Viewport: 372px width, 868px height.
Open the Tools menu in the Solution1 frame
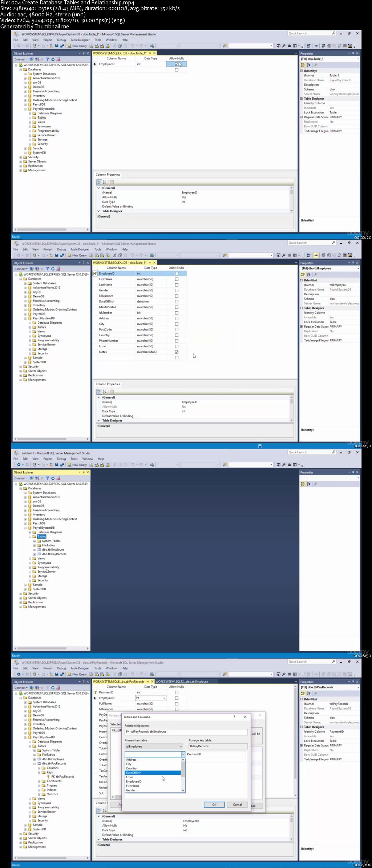click(x=74, y=459)
